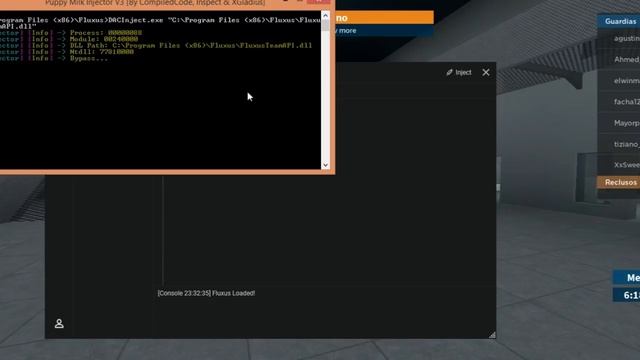This screenshot has width=640, height=360.
Task: Select player agustin in the leaderboard
Action: [620, 38]
